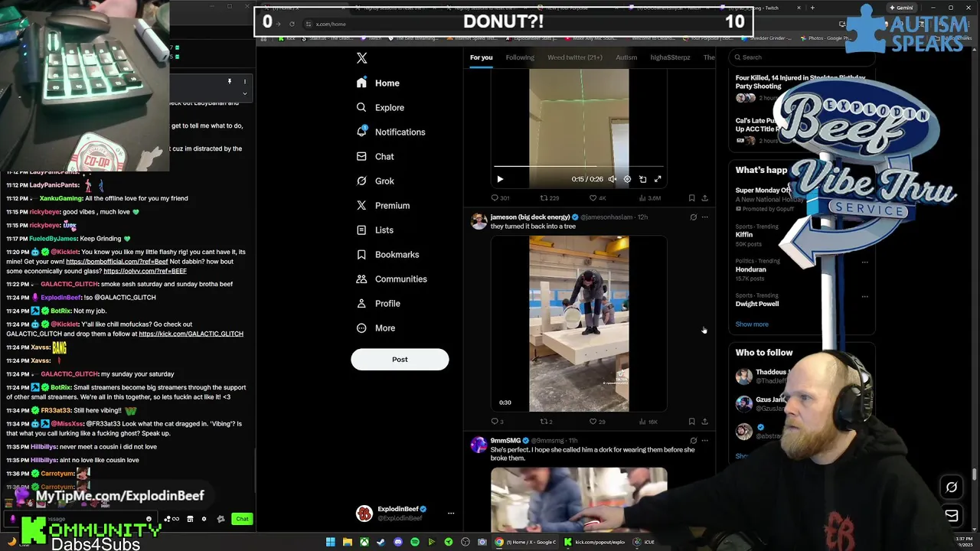
Task: Toggle picture-in-picture on top video
Action: pyautogui.click(x=642, y=179)
